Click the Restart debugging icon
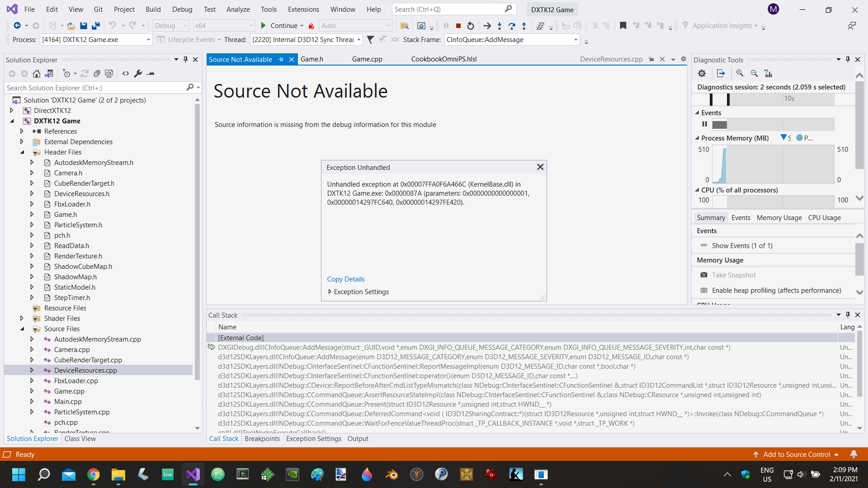868x488 pixels. tap(471, 26)
